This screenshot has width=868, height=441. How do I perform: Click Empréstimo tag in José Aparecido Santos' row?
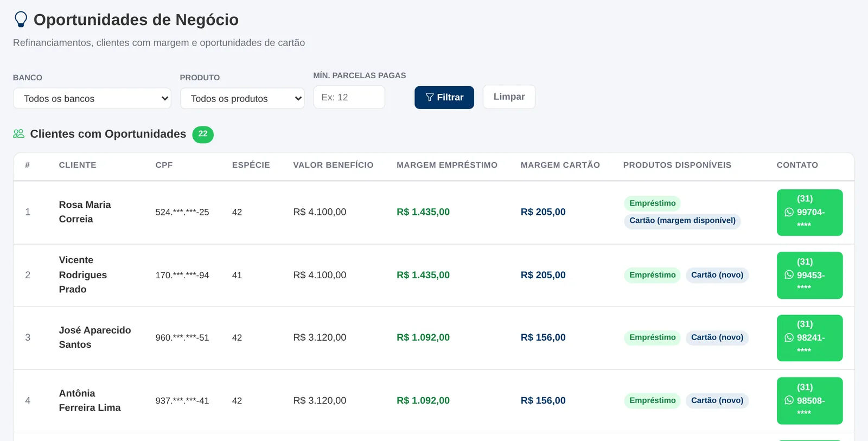(x=652, y=337)
